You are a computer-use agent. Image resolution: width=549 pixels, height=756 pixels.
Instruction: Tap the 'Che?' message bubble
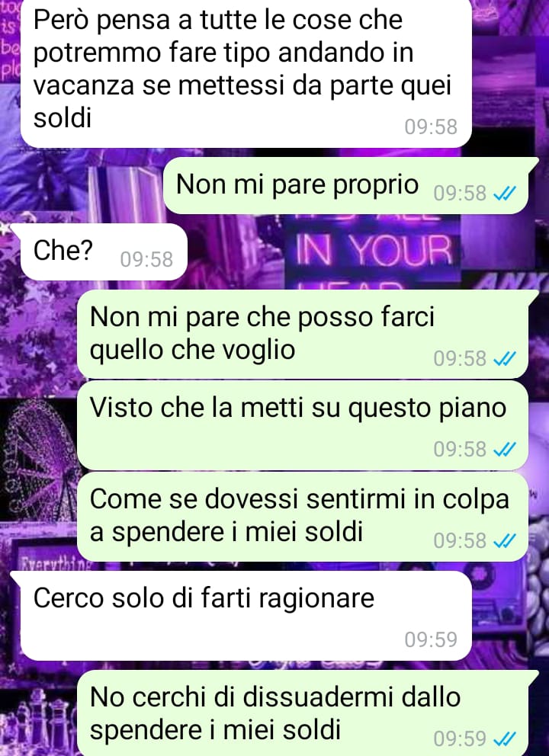99,251
